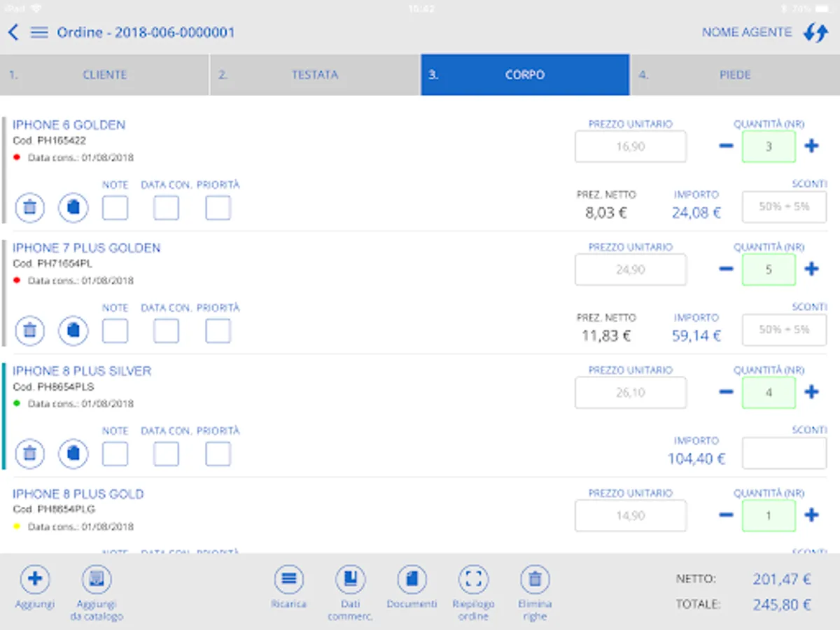Screen dimensions: 840x630
Task: Switch to the 1. CLIENTE tab
Action: pos(104,75)
